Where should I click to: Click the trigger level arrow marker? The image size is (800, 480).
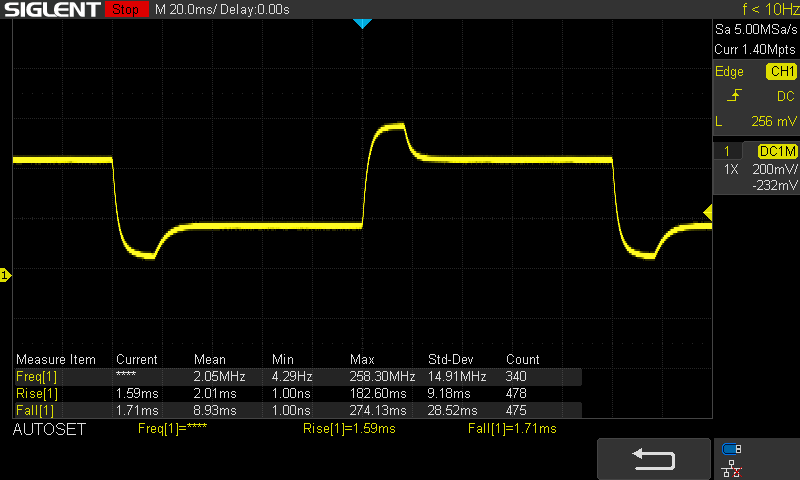(x=708, y=212)
